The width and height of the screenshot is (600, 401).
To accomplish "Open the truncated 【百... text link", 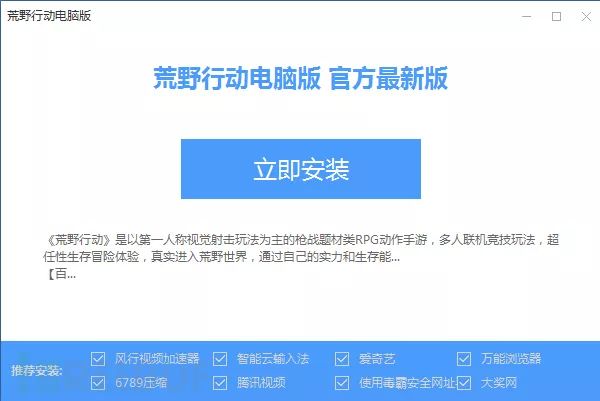I will 61,274.
